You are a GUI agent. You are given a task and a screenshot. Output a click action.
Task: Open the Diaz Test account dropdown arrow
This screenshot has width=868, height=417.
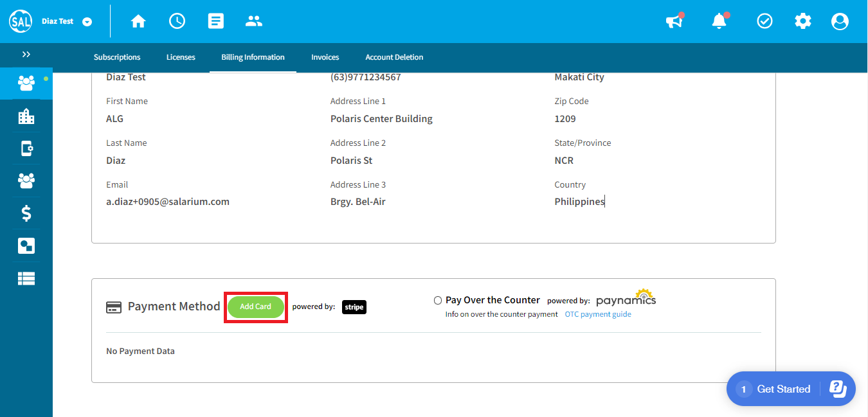(x=87, y=22)
